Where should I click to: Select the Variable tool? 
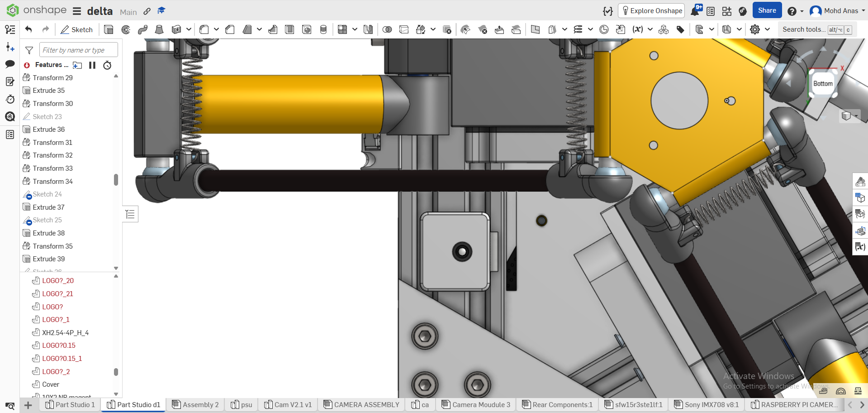pyautogui.click(x=638, y=29)
